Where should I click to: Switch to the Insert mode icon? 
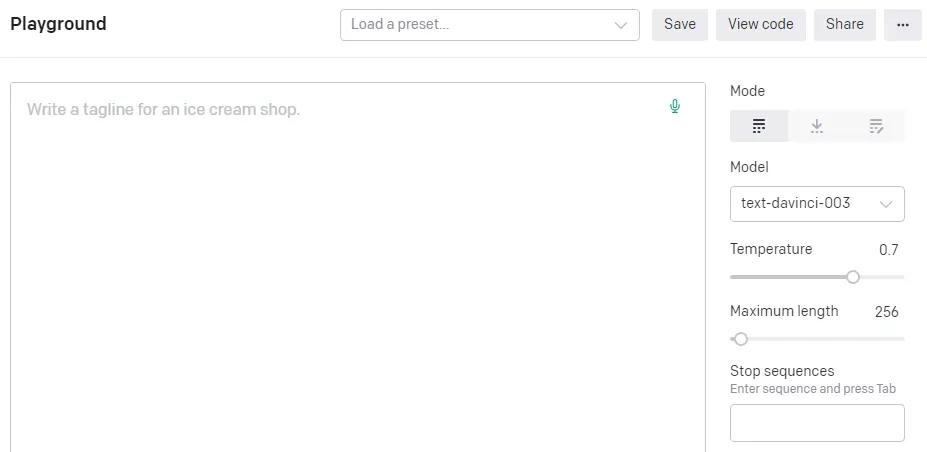coord(817,126)
